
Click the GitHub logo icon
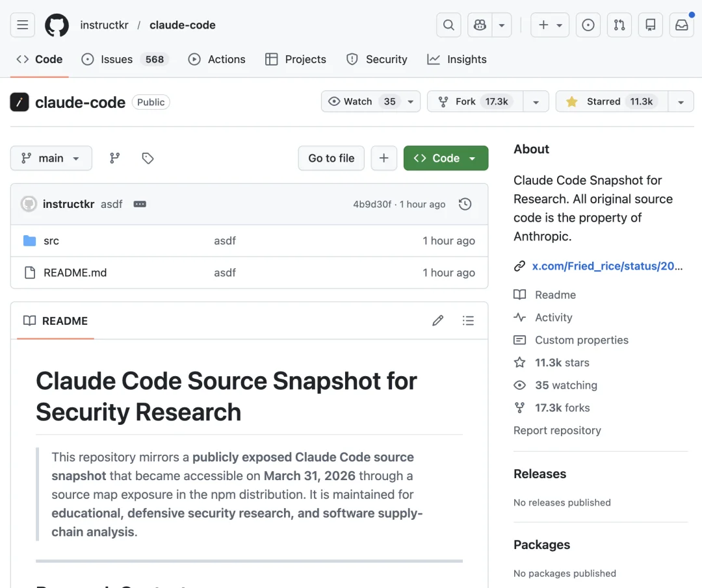tap(57, 25)
